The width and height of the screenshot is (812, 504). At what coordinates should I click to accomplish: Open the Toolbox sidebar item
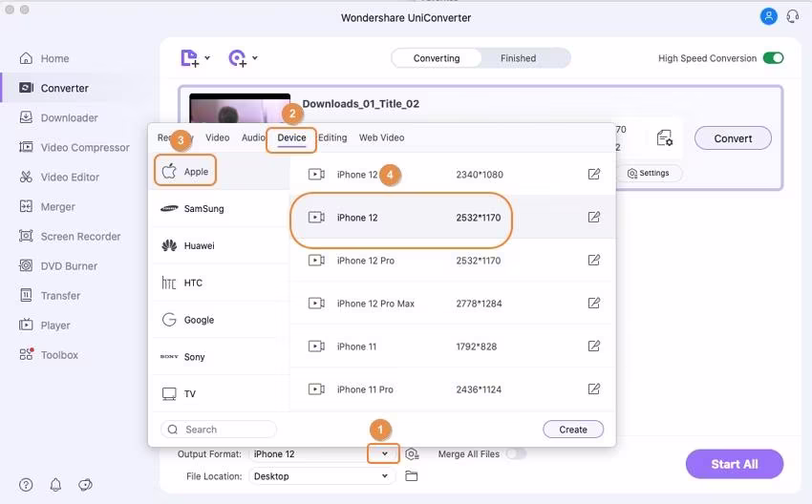pyautogui.click(x=49, y=355)
